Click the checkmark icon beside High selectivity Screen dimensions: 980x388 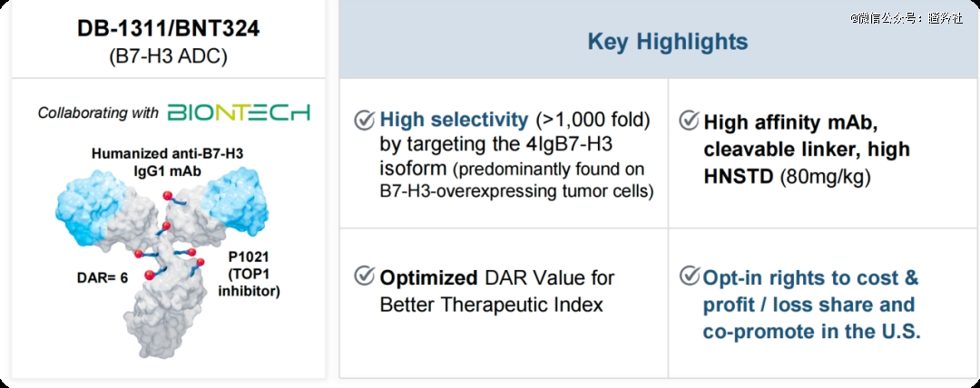[x=364, y=120]
